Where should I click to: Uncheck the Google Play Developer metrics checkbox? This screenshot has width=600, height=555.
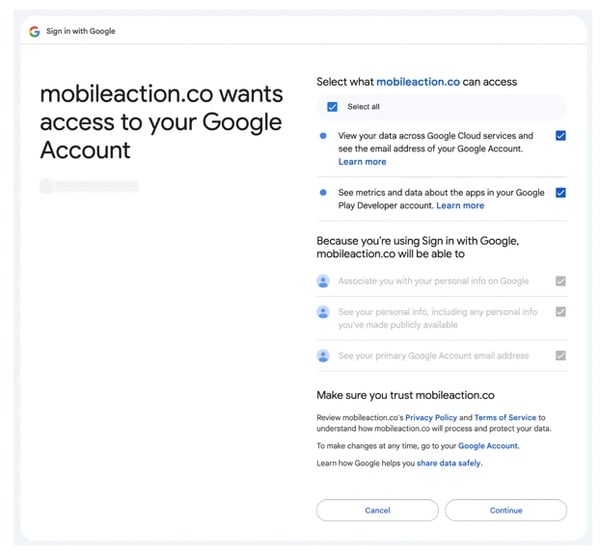pyautogui.click(x=561, y=193)
